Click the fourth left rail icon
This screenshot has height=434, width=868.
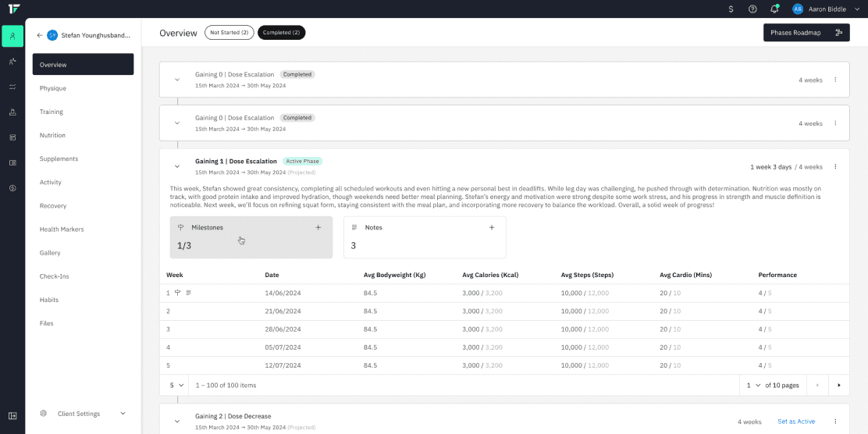pos(12,112)
